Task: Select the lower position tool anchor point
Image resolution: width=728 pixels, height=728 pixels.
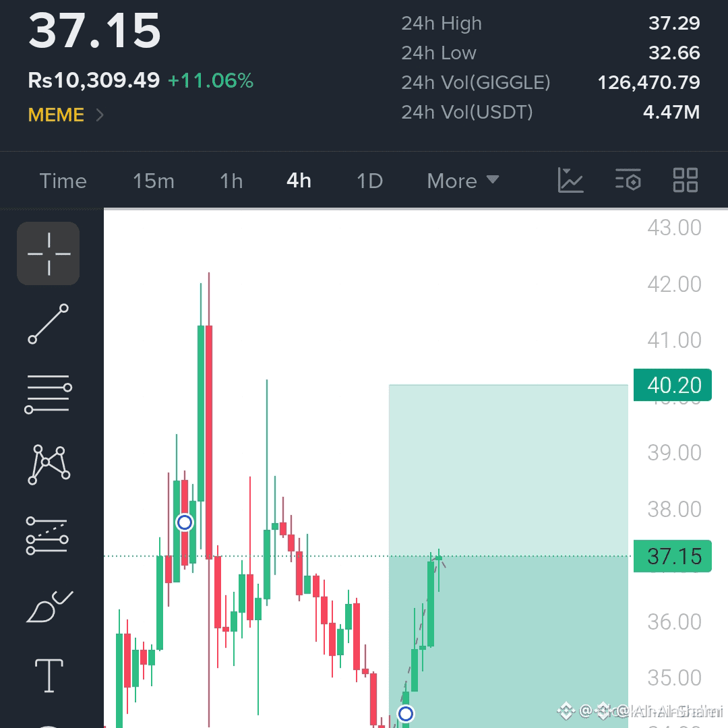Action: (x=406, y=714)
